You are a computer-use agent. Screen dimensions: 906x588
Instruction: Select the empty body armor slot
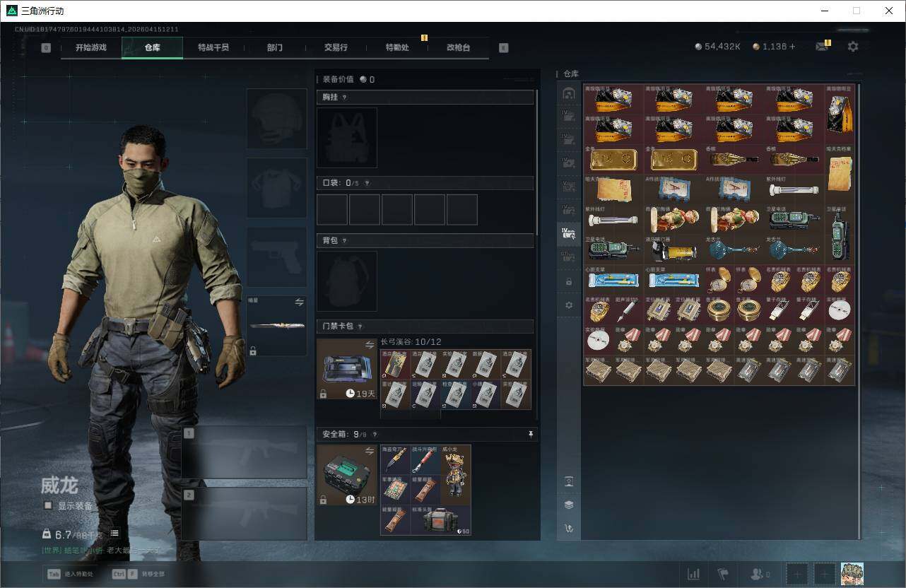pyautogui.click(x=276, y=188)
